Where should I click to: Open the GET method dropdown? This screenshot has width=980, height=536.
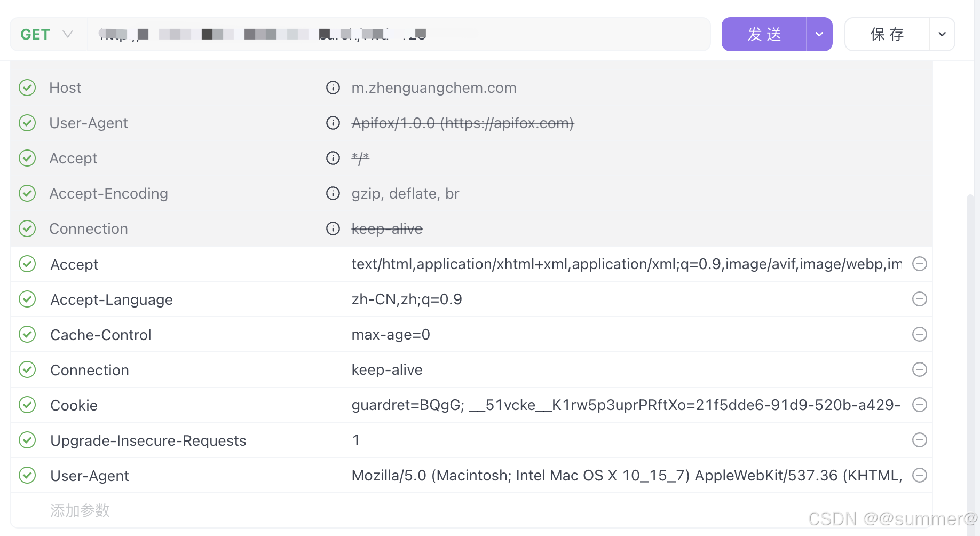[x=47, y=34]
